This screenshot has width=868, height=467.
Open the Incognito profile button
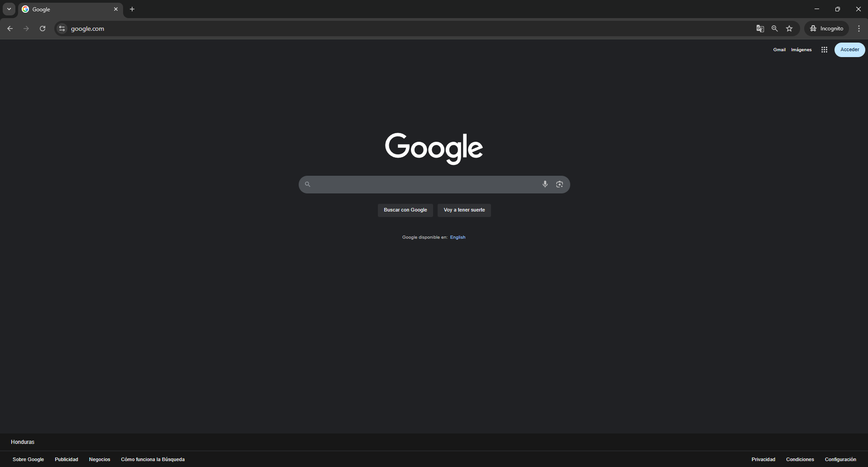coord(827,29)
